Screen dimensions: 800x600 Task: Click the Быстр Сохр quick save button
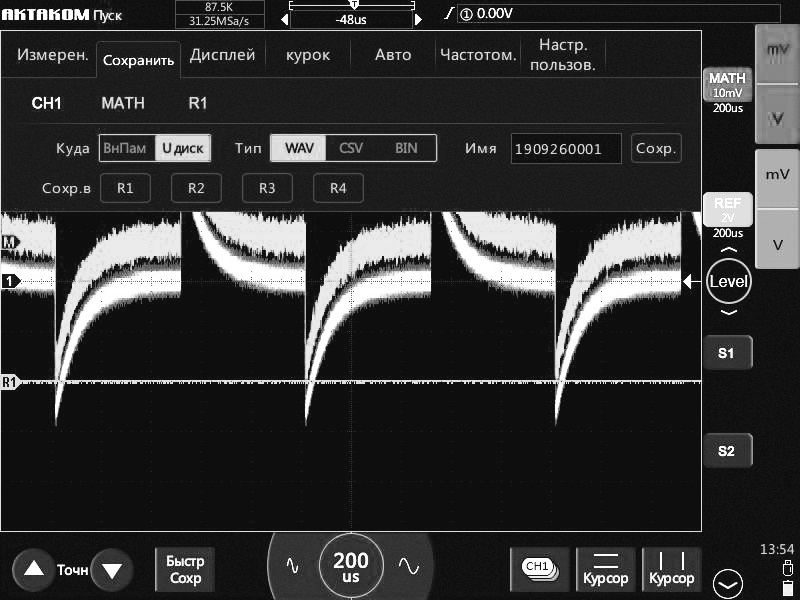pos(185,569)
